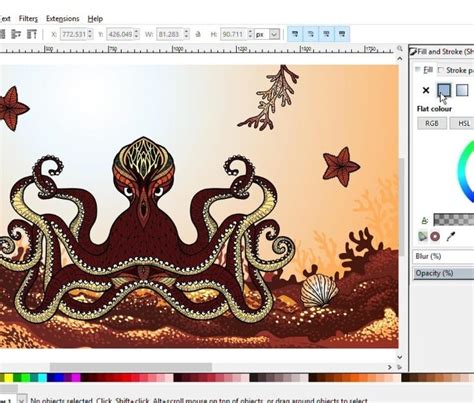This screenshot has height=403, width=474.
Task: Toggle move gradients with objects
Action: click(326, 34)
